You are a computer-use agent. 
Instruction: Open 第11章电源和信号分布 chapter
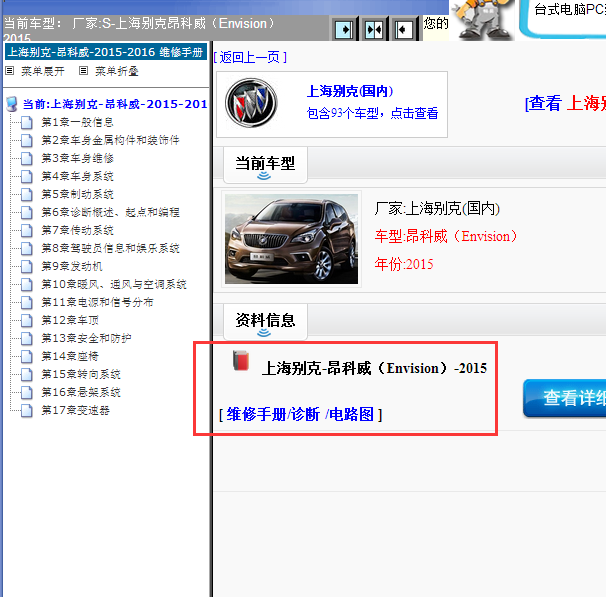(97, 302)
